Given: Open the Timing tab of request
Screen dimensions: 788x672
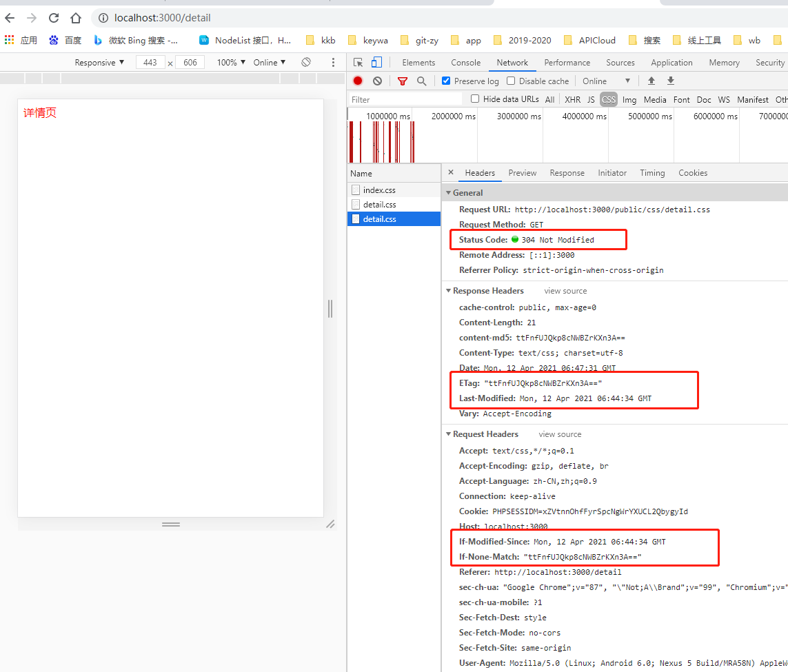Looking at the screenshot, I should [651, 173].
